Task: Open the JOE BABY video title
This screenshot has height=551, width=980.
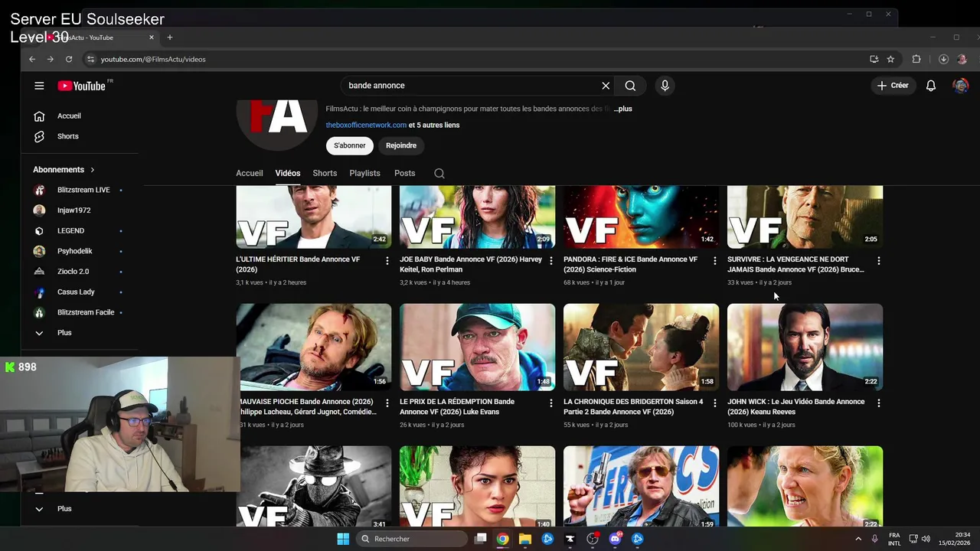Action: click(x=471, y=264)
